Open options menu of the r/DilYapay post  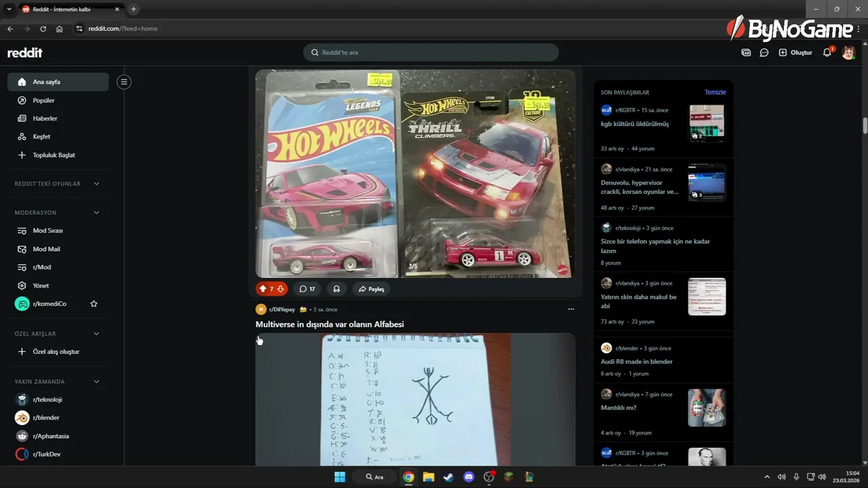[x=571, y=309]
